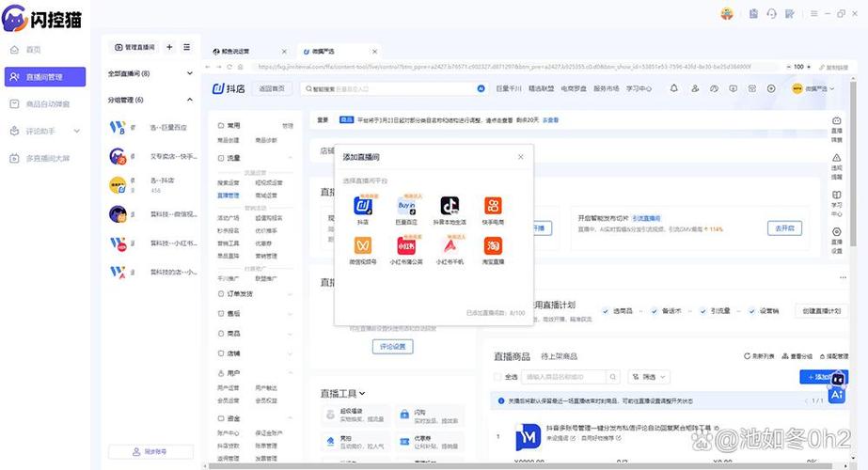Click the 直播管理 link in the left menu
Screen dimensions: 868x470
[x=229, y=196]
